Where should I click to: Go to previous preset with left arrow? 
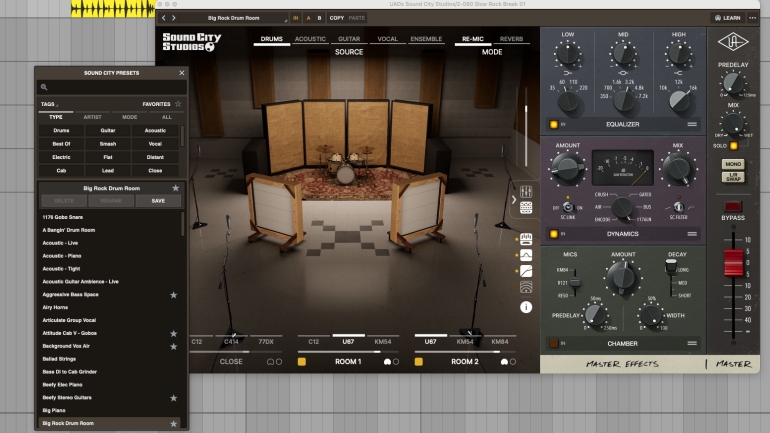(164, 18)
